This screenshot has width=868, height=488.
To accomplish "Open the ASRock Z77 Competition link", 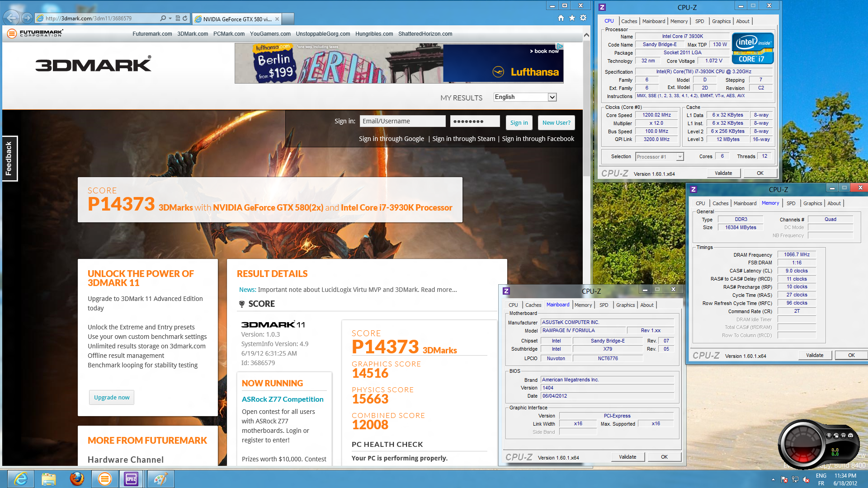I will click(x=283, y=399).
